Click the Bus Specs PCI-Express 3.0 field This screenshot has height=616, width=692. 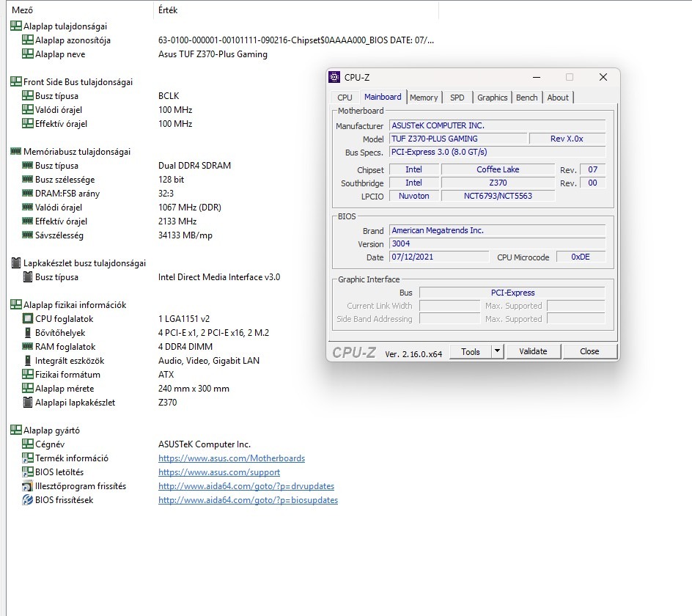[497, 153]
